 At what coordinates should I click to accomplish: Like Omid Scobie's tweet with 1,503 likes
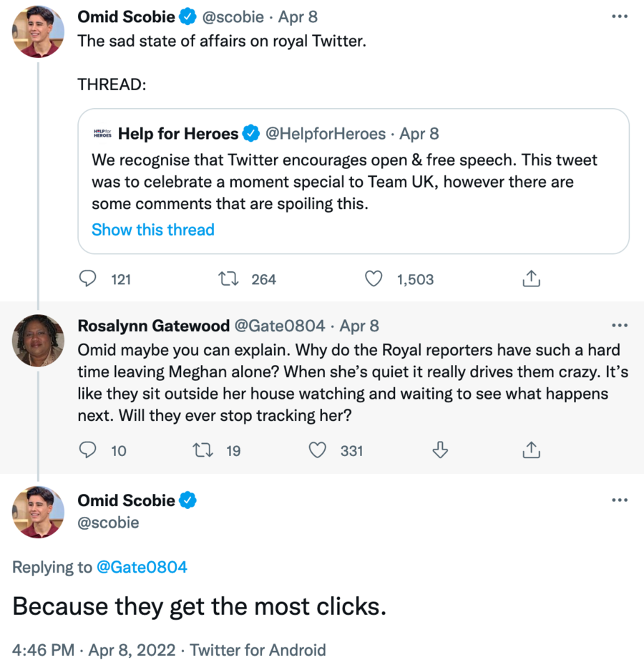click(374, 279)
